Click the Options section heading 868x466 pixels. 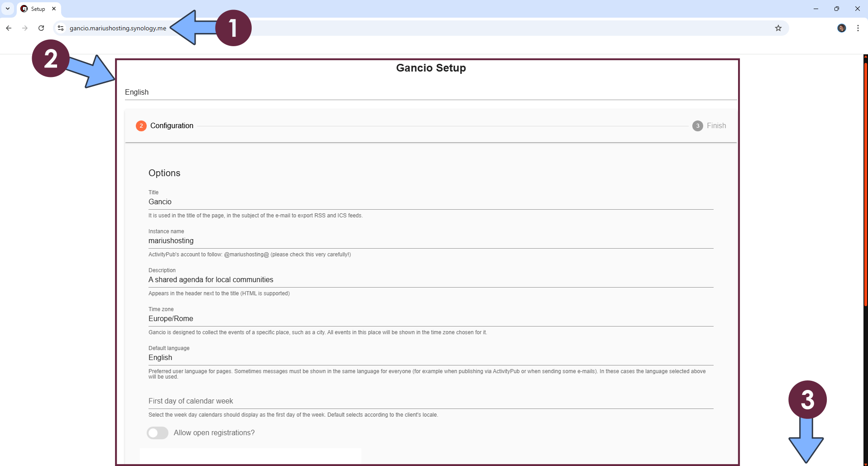click(x=164, y=173)
